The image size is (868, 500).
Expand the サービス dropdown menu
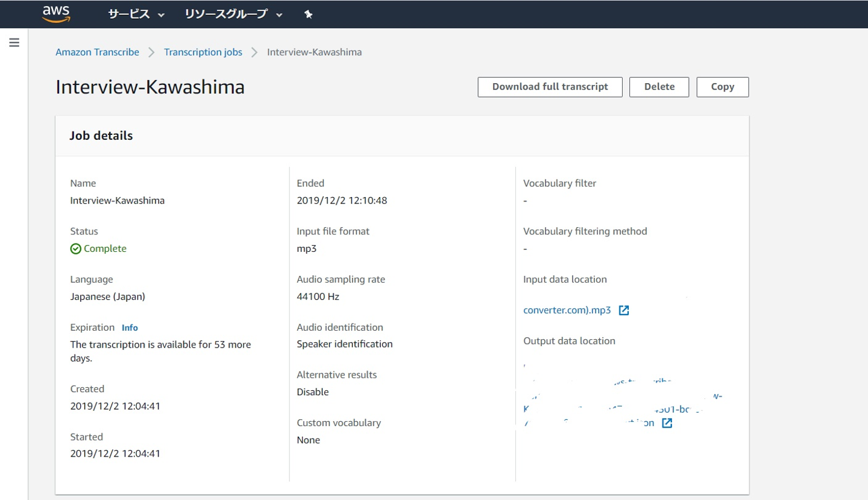click(136, 14)
